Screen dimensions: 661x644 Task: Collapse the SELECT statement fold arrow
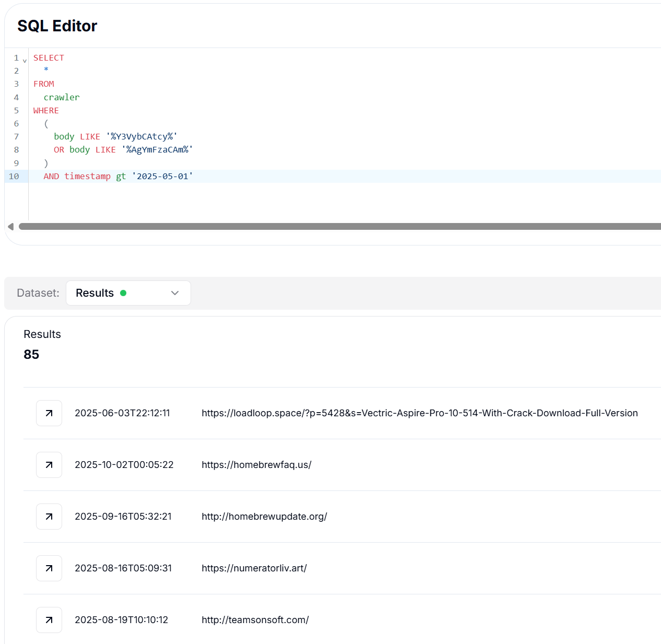(25, 61)
